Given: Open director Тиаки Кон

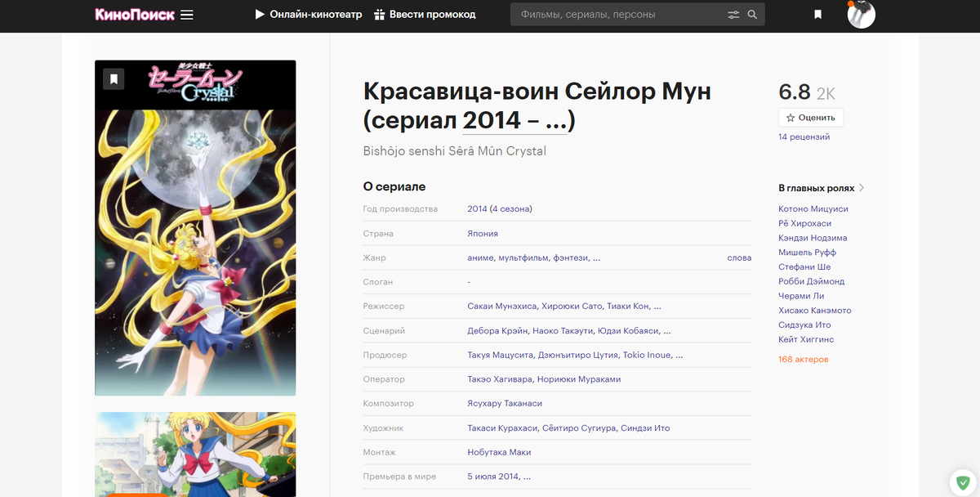Looking at the screenshot, I should tap(629, 307).
